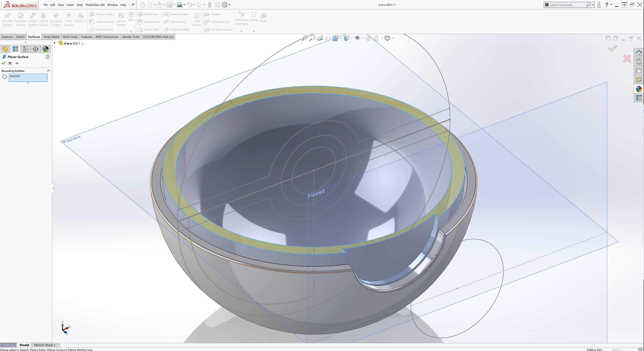Click the Bounding Entities selection box with Sketch87
Viewport: 644px width, 351px height.
[x=28, y=78]
